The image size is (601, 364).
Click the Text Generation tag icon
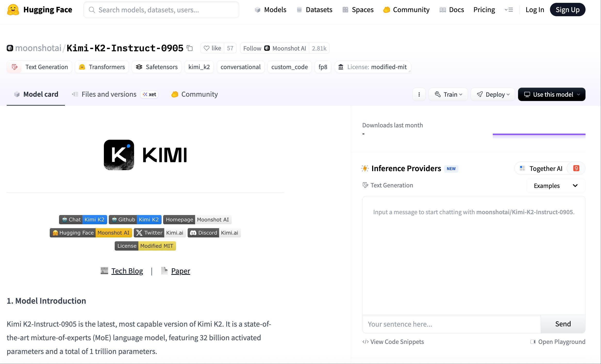pyautogui.click(x=15, y=67)
